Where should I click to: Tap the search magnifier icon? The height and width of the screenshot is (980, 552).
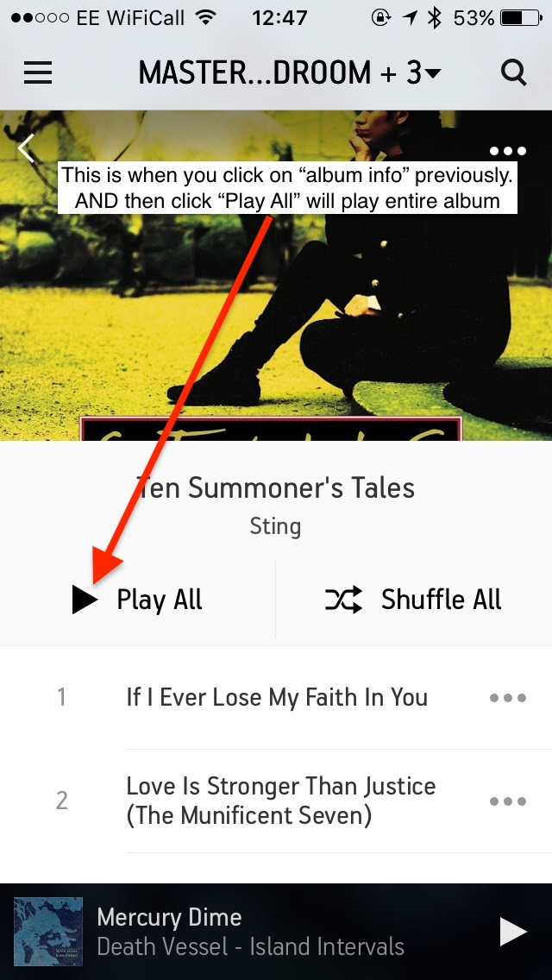click(514, 73)
